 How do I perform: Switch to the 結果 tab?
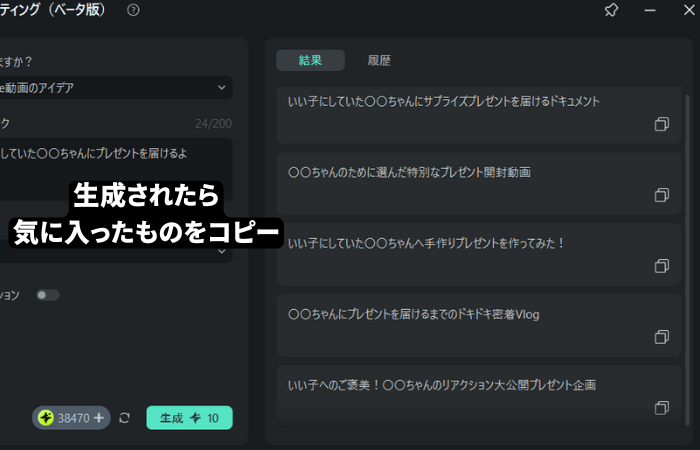[x=310, y=60]
